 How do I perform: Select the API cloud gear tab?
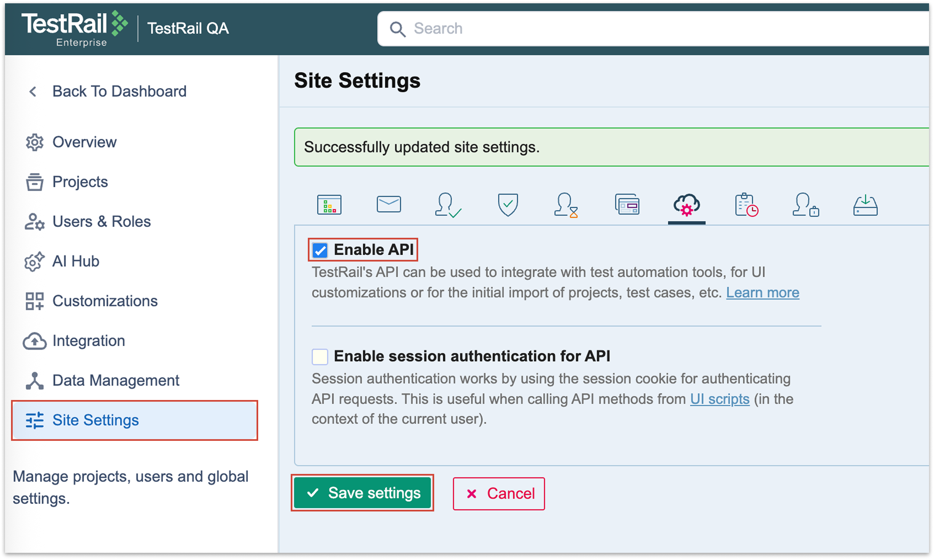click(687, 205)
